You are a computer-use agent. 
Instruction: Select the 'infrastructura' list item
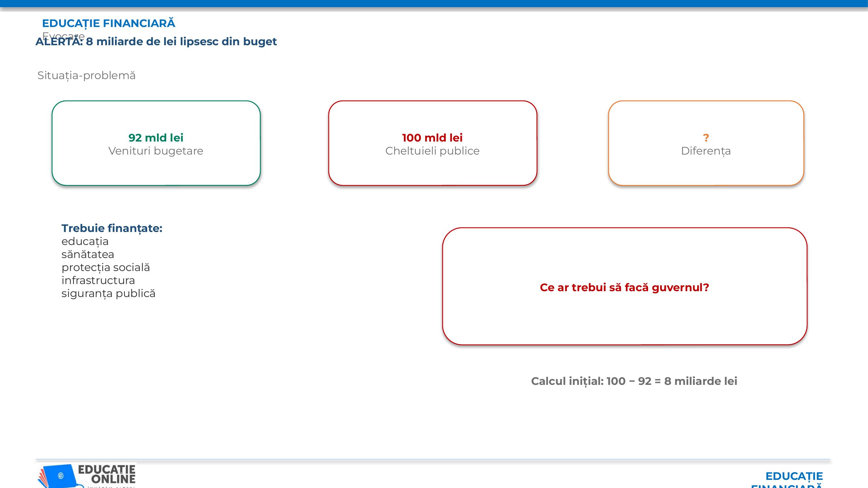pyautogui.click(x=98, y=280)
